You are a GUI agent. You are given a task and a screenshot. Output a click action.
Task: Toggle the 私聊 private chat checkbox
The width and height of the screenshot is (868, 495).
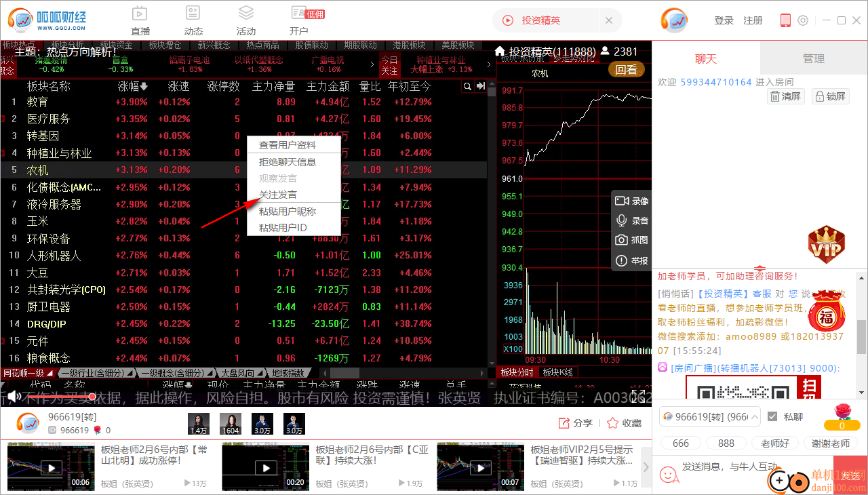click(772, 417)
